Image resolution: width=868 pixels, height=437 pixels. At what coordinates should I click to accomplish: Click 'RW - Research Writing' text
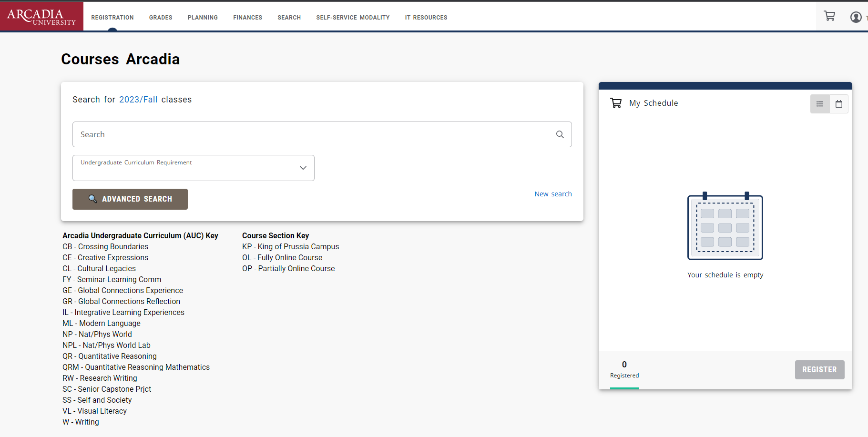pos(100,378)
